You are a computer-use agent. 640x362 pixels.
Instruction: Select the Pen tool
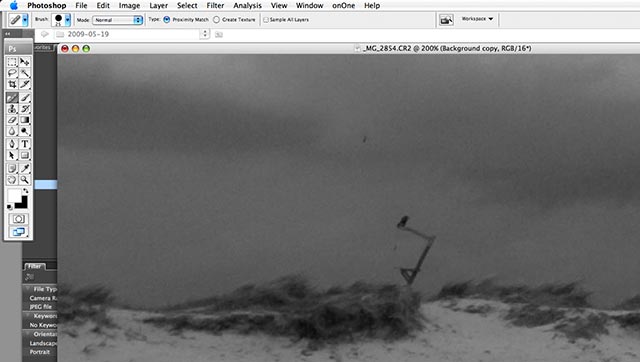[12, 144]
